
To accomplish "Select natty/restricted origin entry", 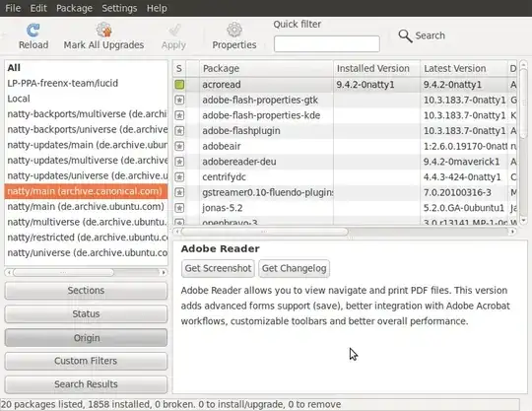I will click(x=86, y=238).
